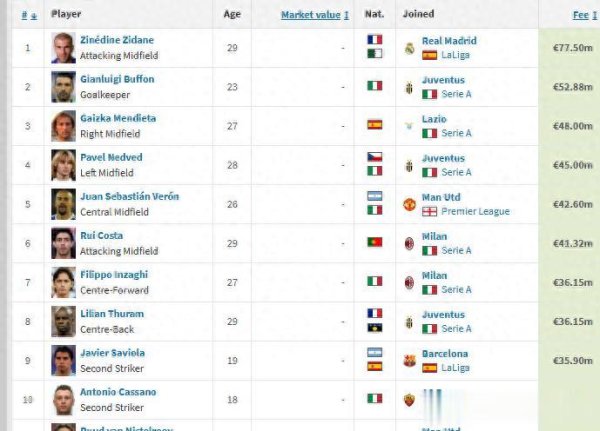Image resolution: width=600 pixels, height=431 pixels.
Task: Click Antonio Cassano's portrait thumbnail
Action: (x=63, y=399)
